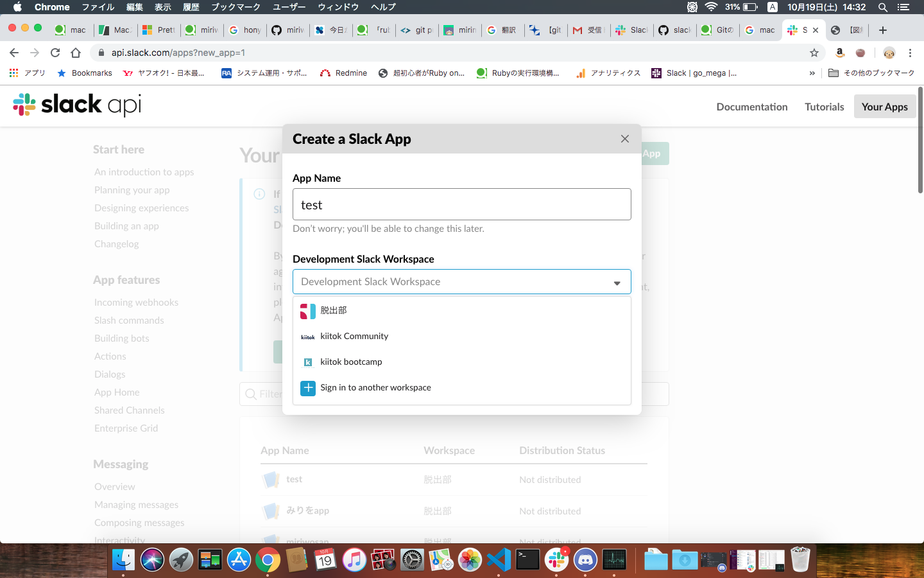Image resolution: width=924 pixels, height=578 pixels.
Task: Open the 編集 menu
Action: pyautogui.click(x=135, y=7)
